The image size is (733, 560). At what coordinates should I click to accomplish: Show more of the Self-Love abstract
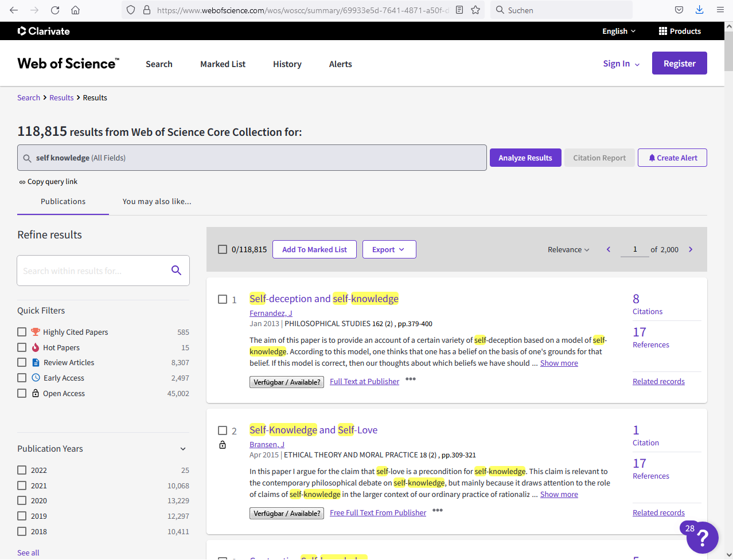pyautogui.click(x=559, y=494)
